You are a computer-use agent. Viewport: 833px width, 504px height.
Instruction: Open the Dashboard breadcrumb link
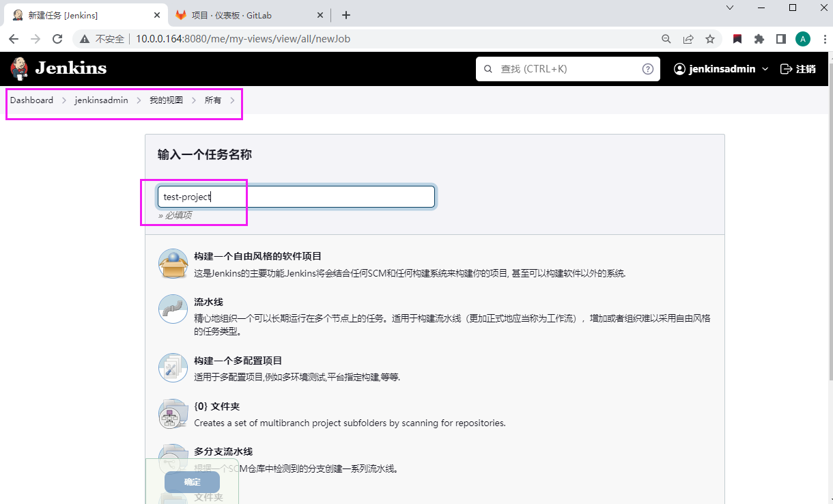(31, 100)
